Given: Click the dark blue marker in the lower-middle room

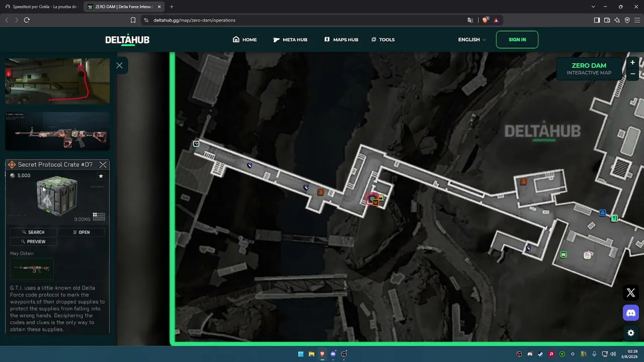Looking at the screenshot, I should (528, 248).
